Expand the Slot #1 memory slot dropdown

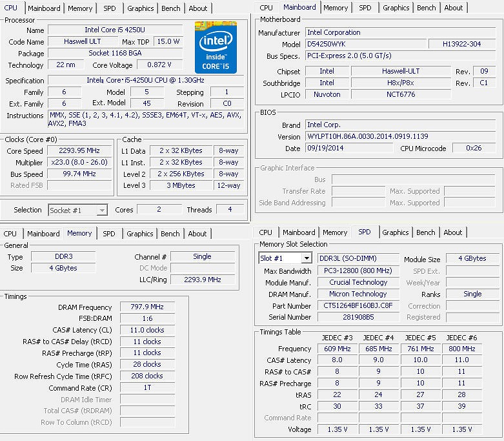[306, 258]
